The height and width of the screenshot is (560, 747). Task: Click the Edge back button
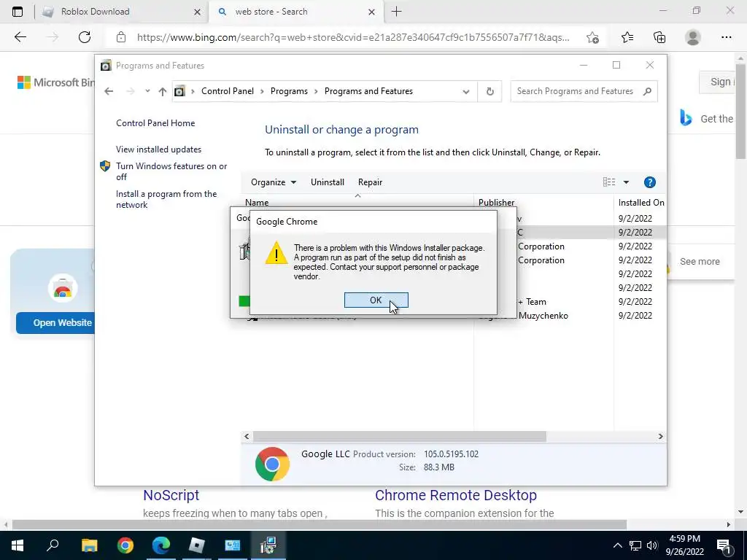click(x=20, y=37)
